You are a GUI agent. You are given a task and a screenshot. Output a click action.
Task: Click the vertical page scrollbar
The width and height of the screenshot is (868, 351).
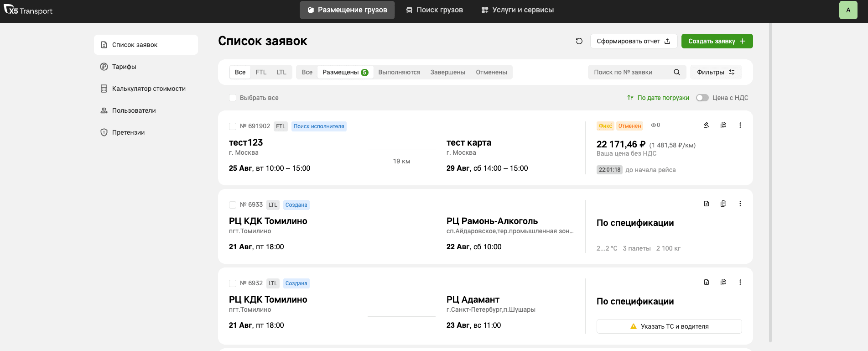[x=770, y=183]
